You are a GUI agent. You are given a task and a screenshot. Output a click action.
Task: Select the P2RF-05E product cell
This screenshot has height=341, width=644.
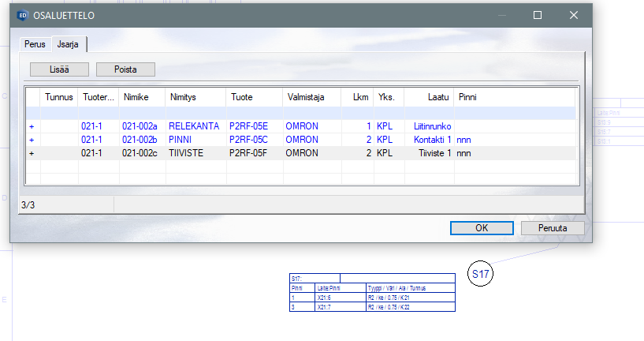[x=249, y=126]
